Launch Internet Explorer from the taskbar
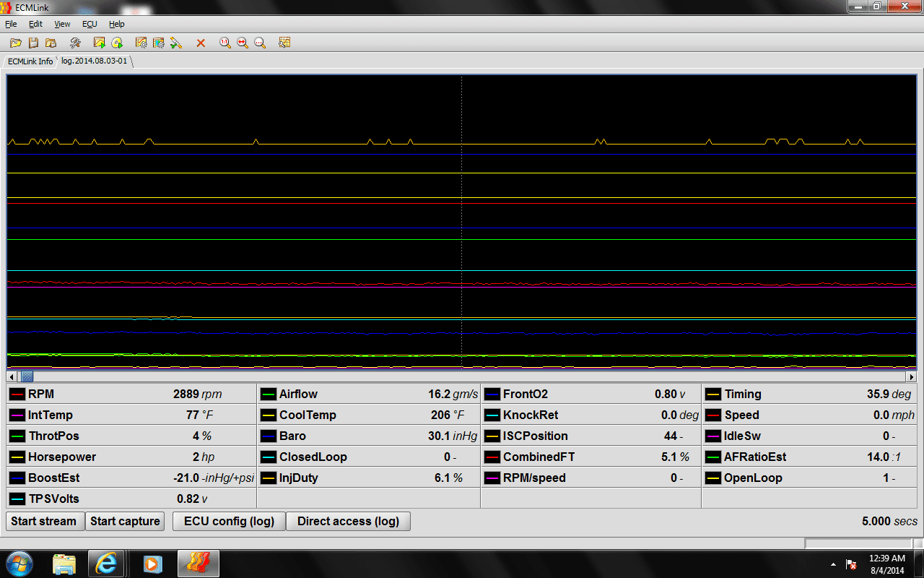 tap(106, 564)
